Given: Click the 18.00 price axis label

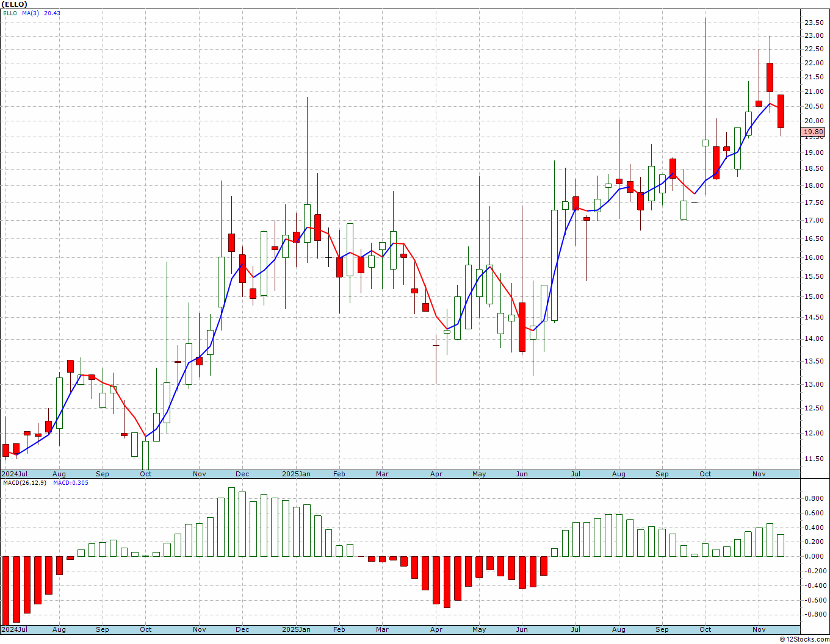Looking at the screenshot, I should [814, 186].
